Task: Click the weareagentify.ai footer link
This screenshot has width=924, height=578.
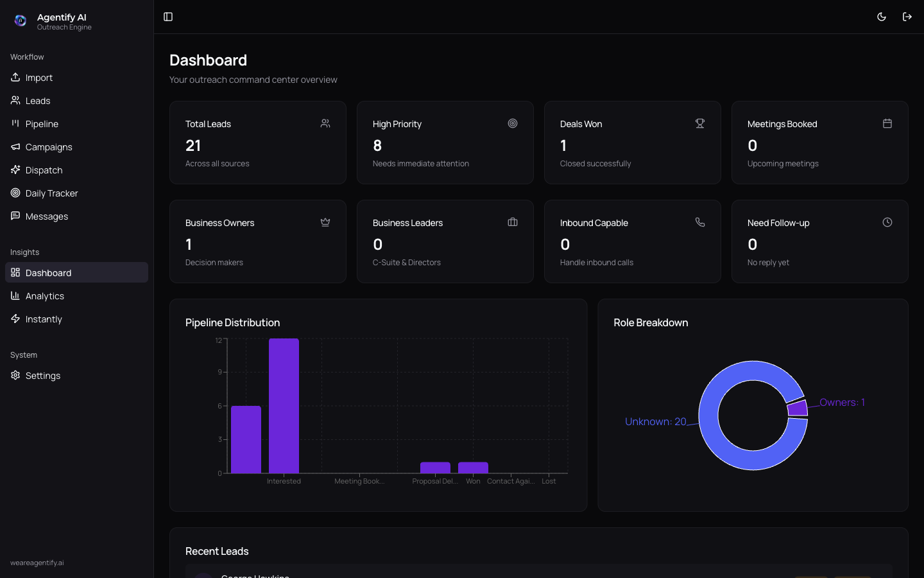Action: tap(37, 563)
